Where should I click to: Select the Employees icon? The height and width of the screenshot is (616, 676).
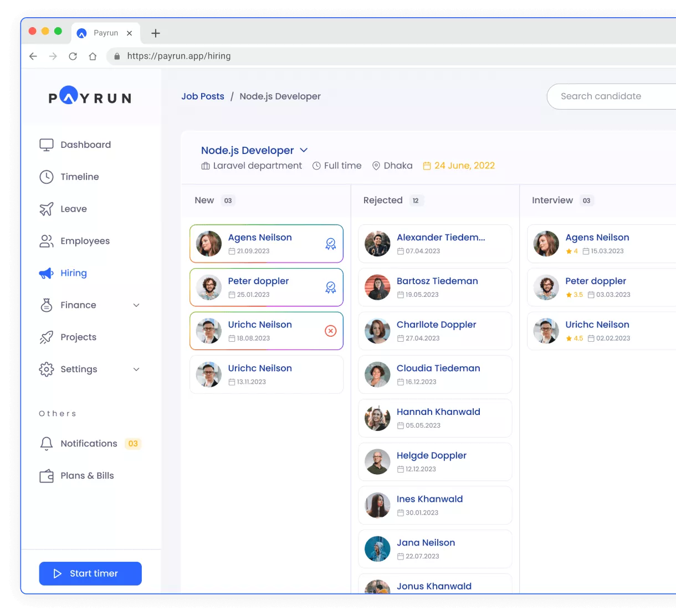(x=47, y=241)
